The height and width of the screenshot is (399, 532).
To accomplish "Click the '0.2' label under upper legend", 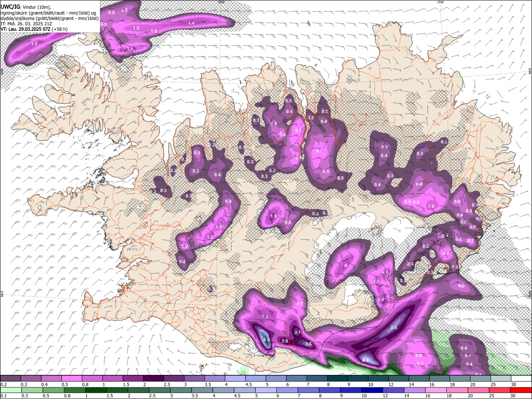I will [3, 384].
